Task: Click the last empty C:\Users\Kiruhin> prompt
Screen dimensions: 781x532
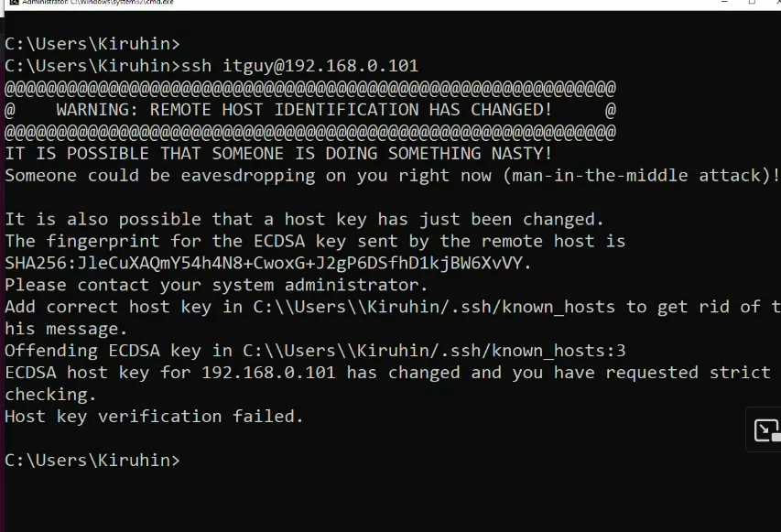Action: click(92, 460)
